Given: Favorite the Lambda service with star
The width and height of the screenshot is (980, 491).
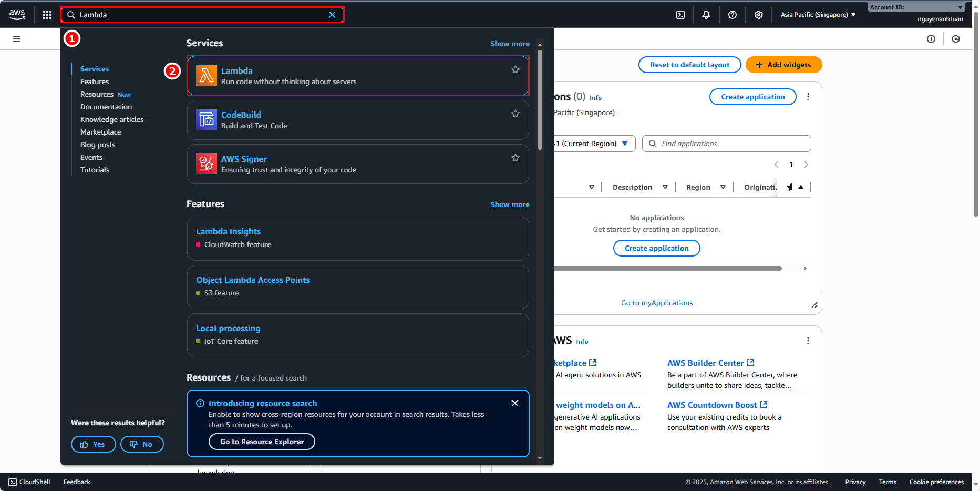Looking at the screenshot, I should [515, 69].
